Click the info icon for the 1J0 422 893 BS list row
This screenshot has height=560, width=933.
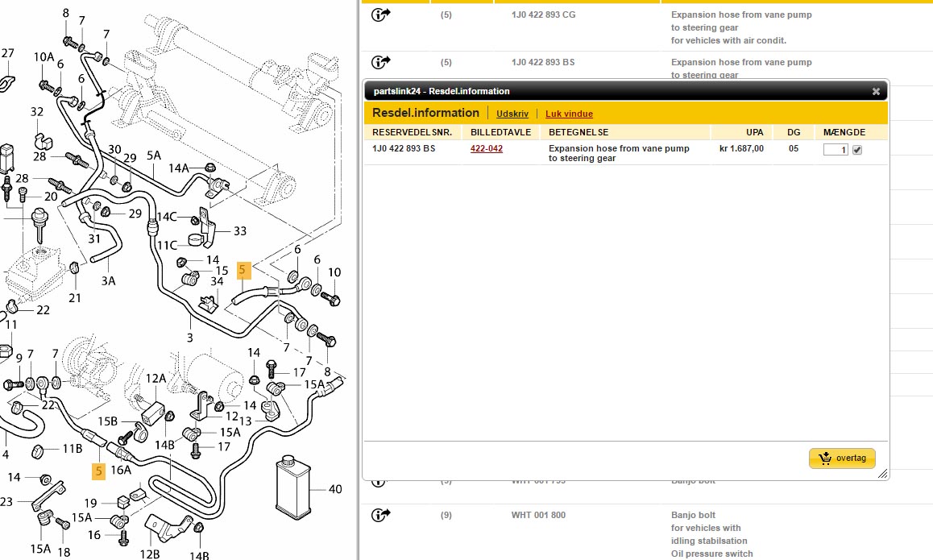380,61
